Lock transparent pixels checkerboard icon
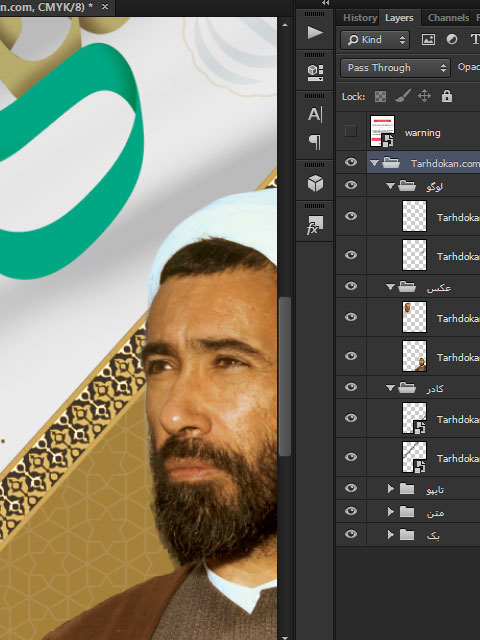Screen dimensions: 480x640 [380, 97]
